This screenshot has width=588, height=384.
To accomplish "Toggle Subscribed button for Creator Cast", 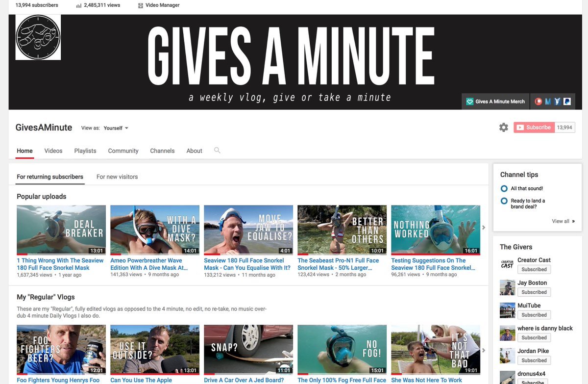I will 534,269.
